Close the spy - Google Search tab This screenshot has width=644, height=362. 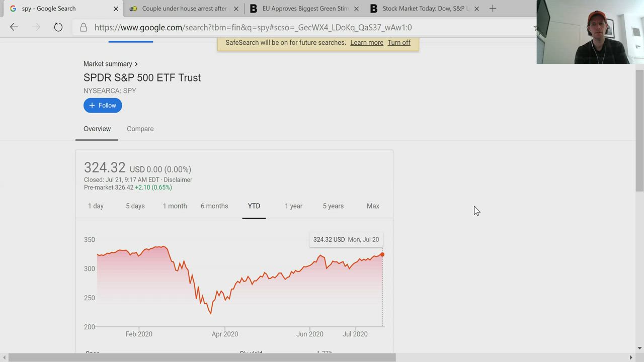point(116,9)
